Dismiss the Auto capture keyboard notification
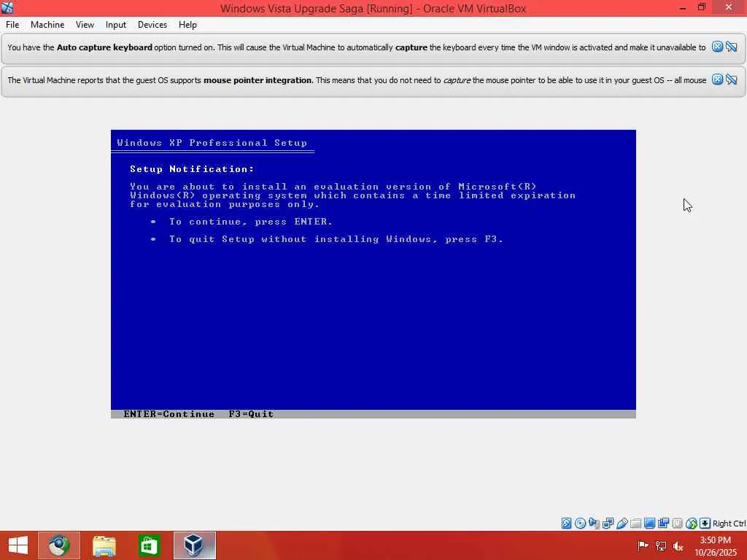This screenshot has height=560, width=747. pos(717,47)
